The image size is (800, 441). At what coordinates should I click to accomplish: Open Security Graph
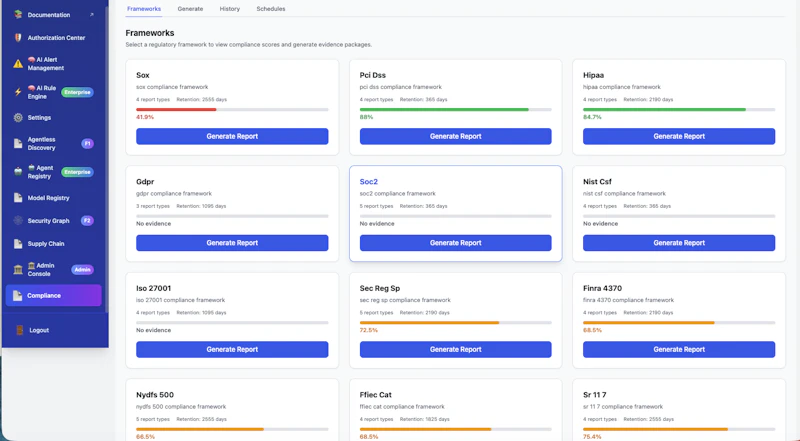[54, 220]
